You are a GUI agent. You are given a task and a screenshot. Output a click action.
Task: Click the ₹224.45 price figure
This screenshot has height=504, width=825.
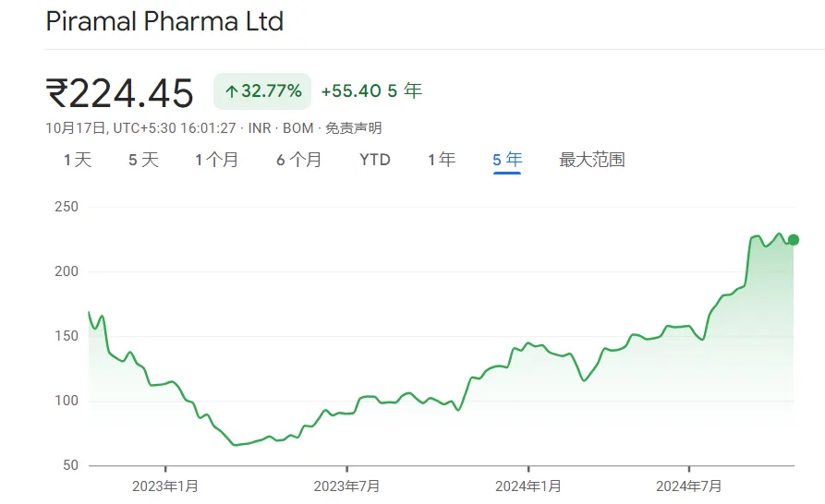pos(120,93)
